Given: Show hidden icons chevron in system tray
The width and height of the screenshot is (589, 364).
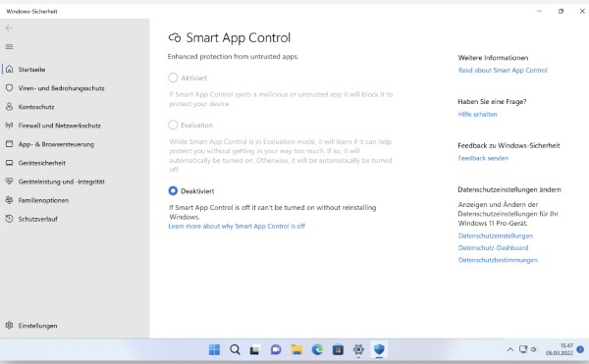Looking at the screenshot, I should (510, 349).
